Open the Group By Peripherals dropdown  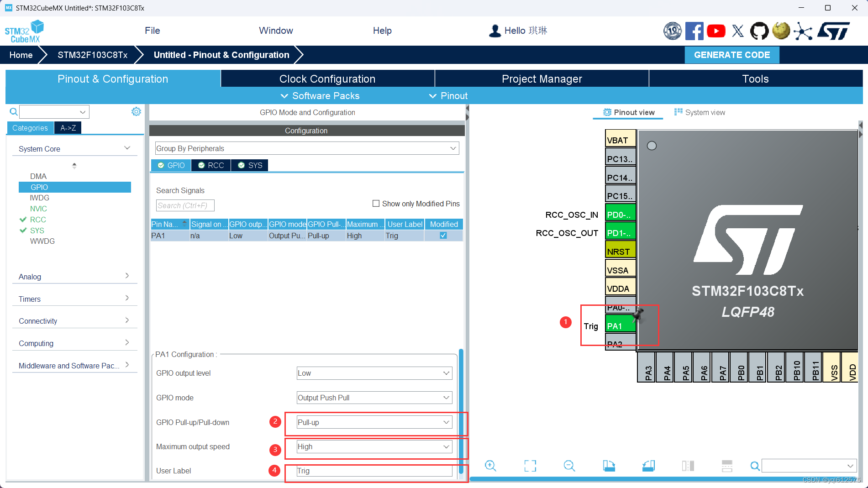pos(307,148)
